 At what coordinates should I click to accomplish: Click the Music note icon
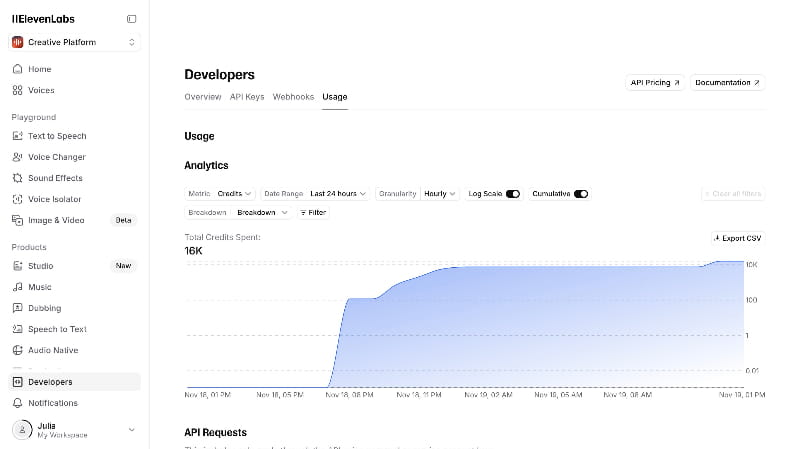click(17, 287)
